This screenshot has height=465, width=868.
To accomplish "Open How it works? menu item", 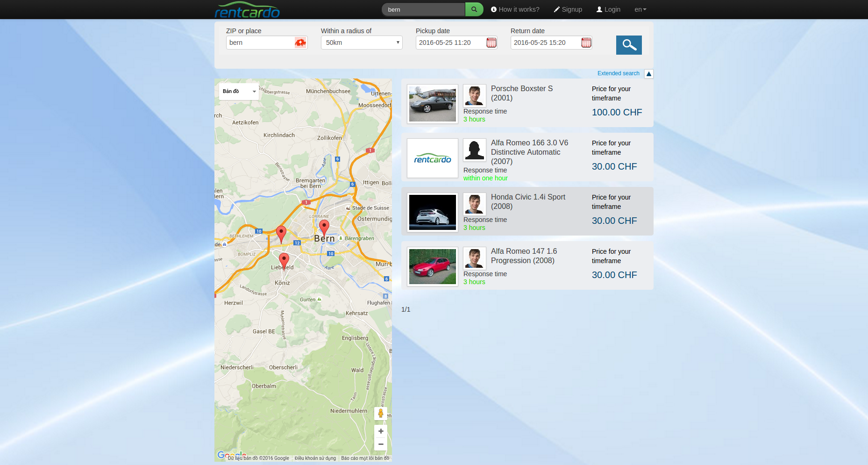I will (515, 9).
